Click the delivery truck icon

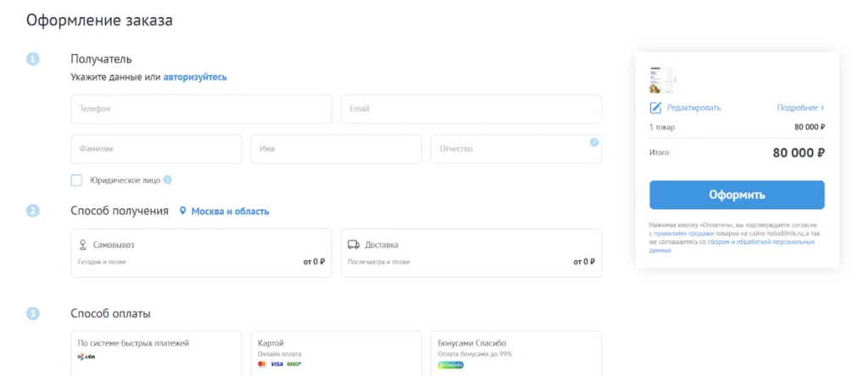pyautogui.click(x=354, y=245)
